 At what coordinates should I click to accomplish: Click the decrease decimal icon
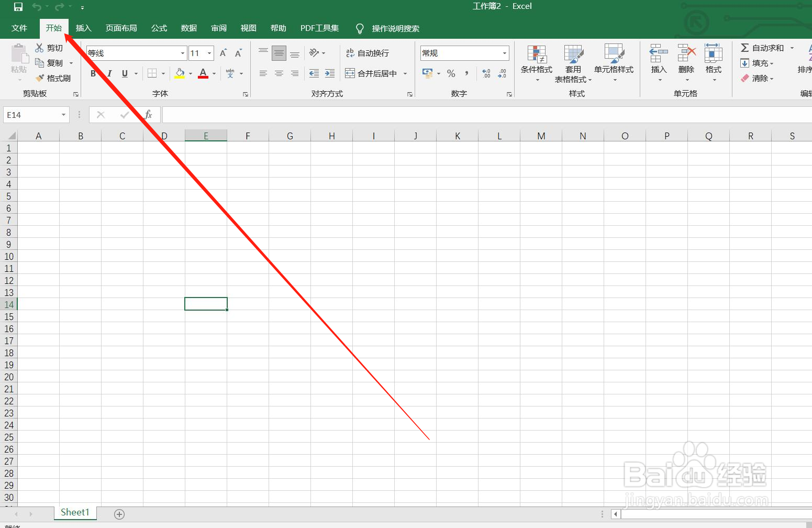coord(502,73)
